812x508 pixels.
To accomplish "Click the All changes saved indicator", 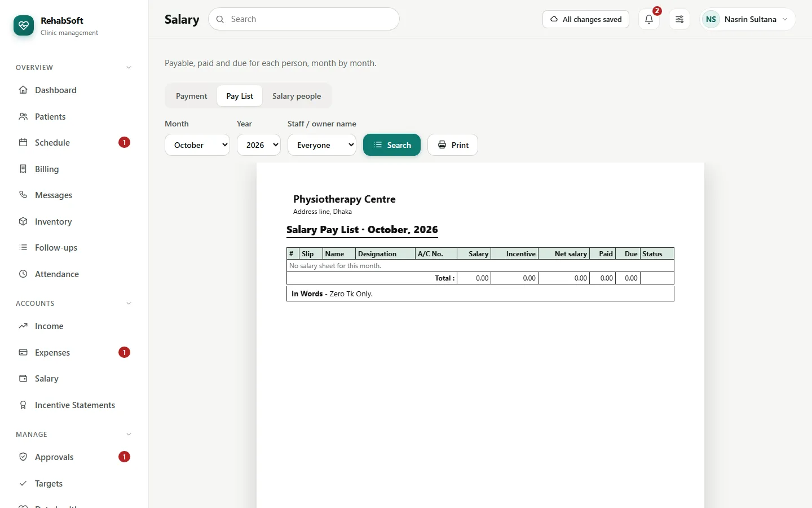I will 586,19.
